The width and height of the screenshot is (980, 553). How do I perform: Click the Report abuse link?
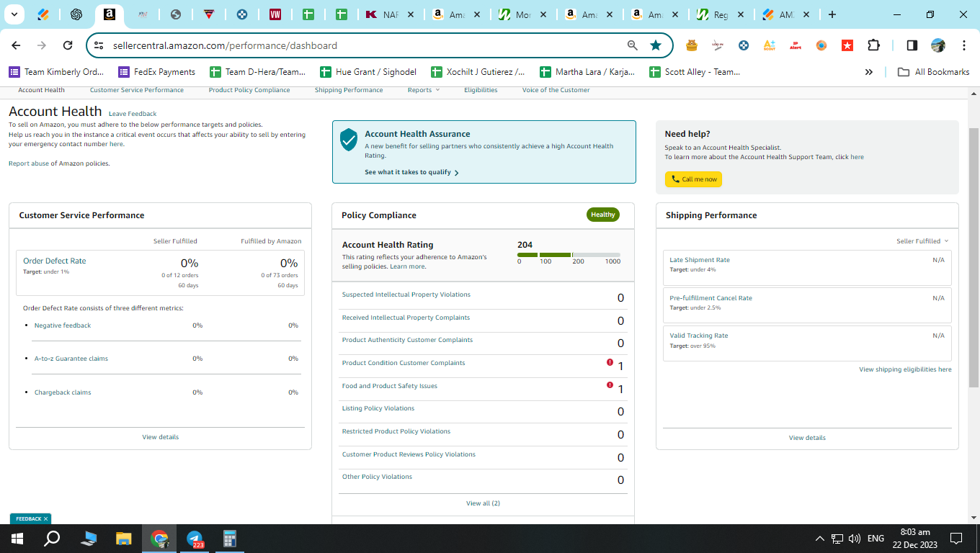29,163
